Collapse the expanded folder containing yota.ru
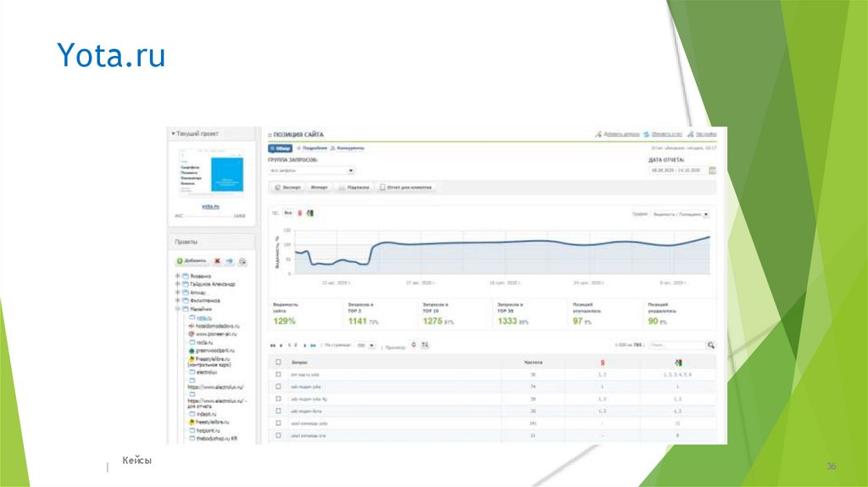Screen dimensions: 868x487 (178, 309)
